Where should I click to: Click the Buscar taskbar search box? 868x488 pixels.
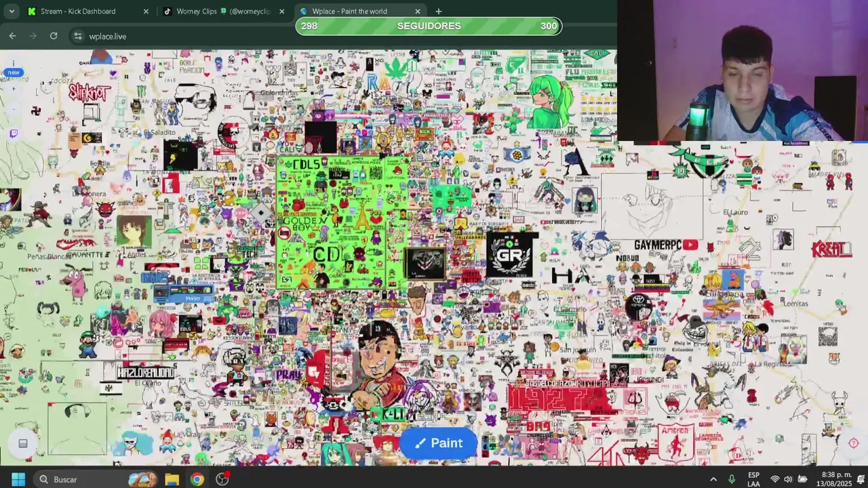pyautogui.click(x=95, y=479)
